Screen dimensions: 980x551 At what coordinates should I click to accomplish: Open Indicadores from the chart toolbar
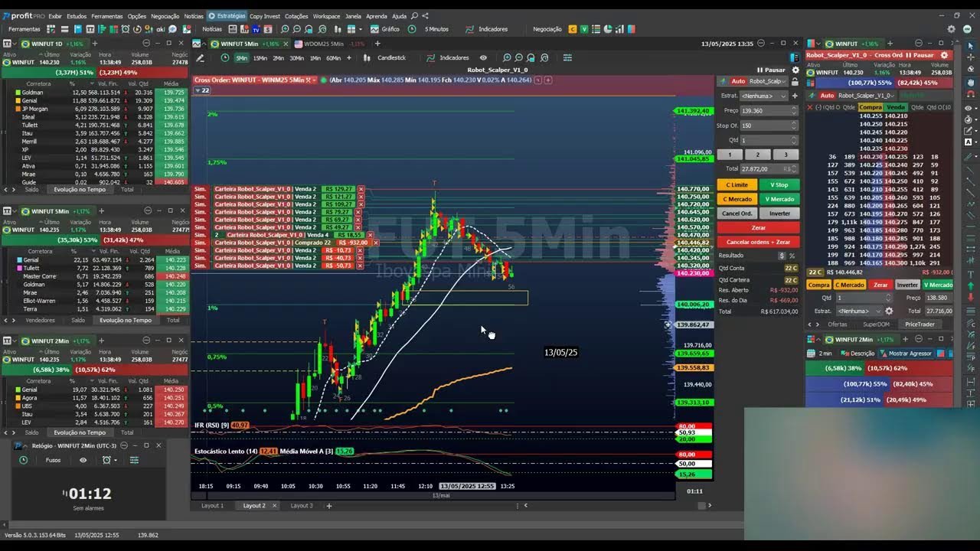454,57
